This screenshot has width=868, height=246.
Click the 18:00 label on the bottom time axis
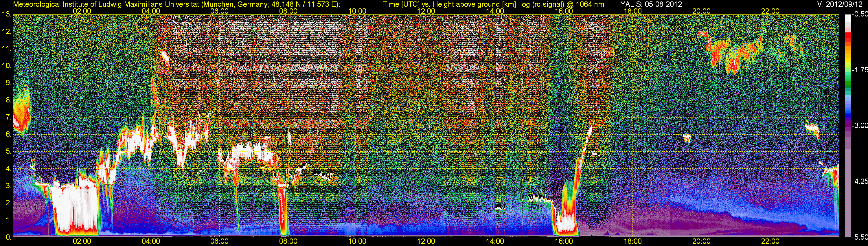[x=632, y=242]
